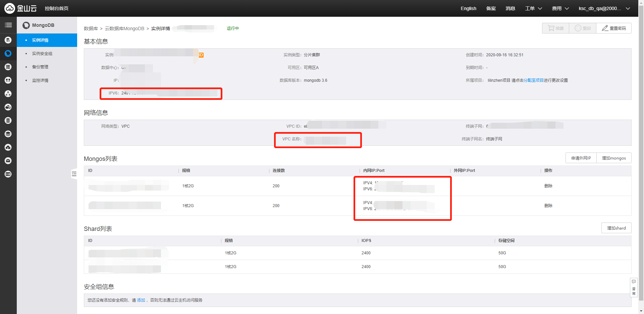Click the 增加shard button
This screenshot has width=644, height=314.
616,228
